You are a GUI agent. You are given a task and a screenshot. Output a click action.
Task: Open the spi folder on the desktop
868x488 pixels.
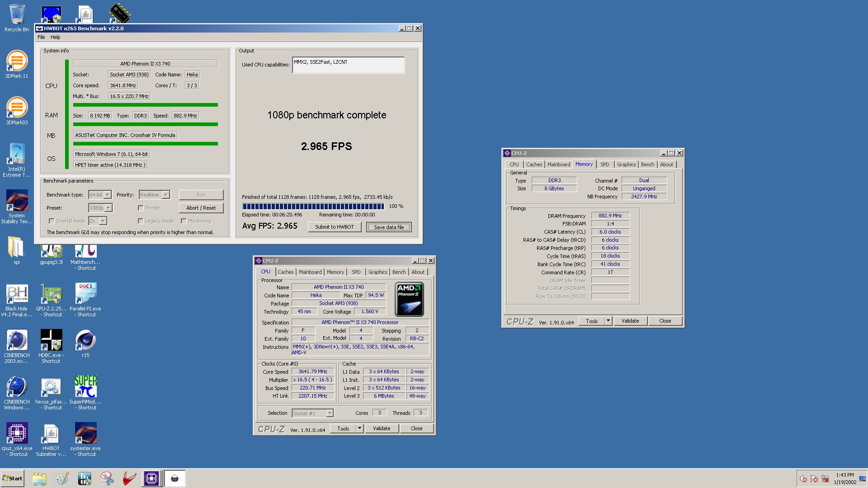coord(17,250)
